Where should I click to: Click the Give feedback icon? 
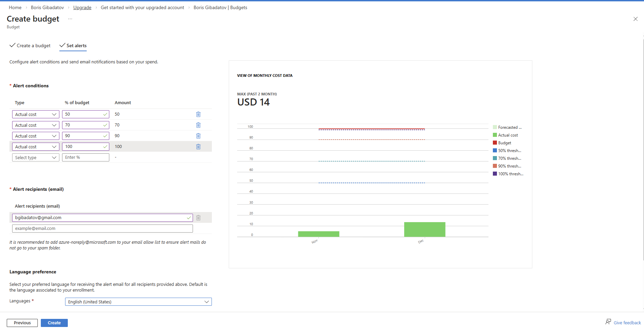pos(608,322)
